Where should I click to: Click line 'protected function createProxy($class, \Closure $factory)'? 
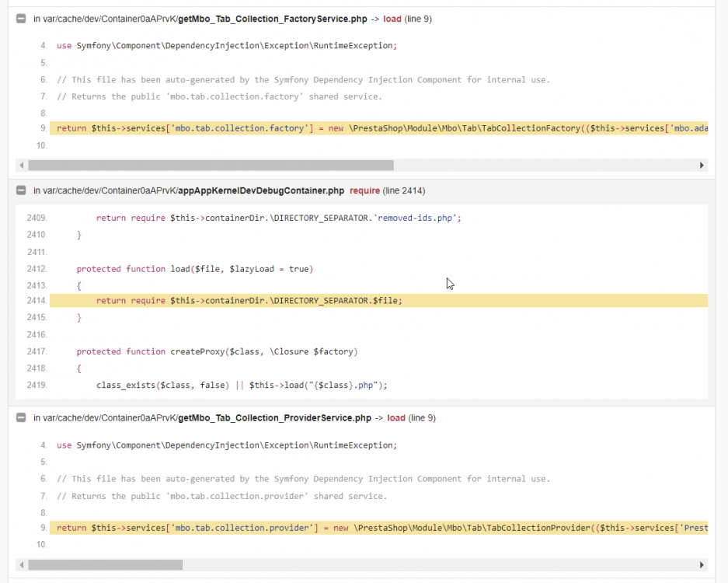(x=218, y=351)
